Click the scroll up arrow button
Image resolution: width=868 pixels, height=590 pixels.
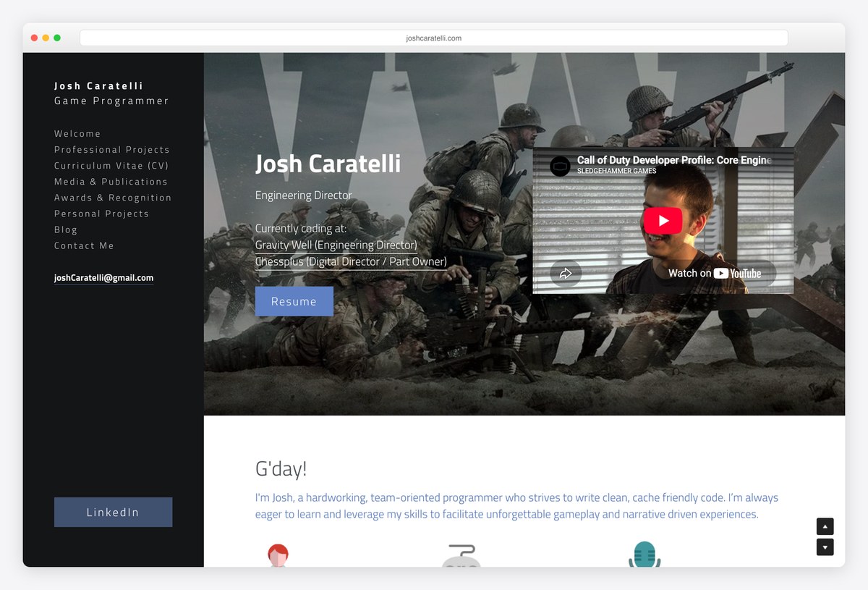825,526
